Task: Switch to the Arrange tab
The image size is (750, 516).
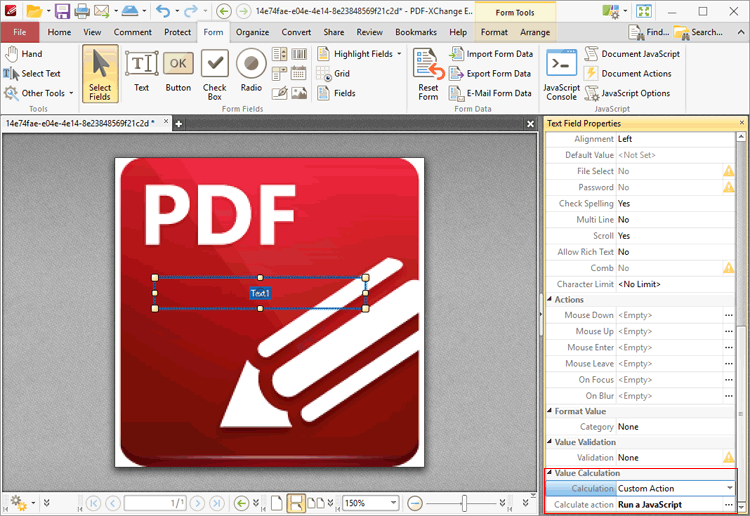Action: pyautogui.click(x=535, y=32)
